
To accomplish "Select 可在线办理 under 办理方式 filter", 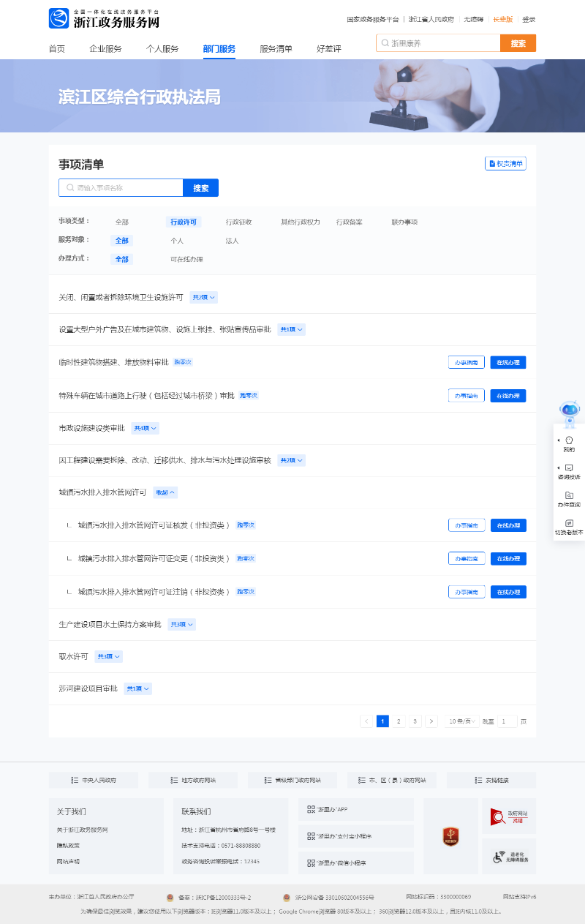I will tap(186, 260).
